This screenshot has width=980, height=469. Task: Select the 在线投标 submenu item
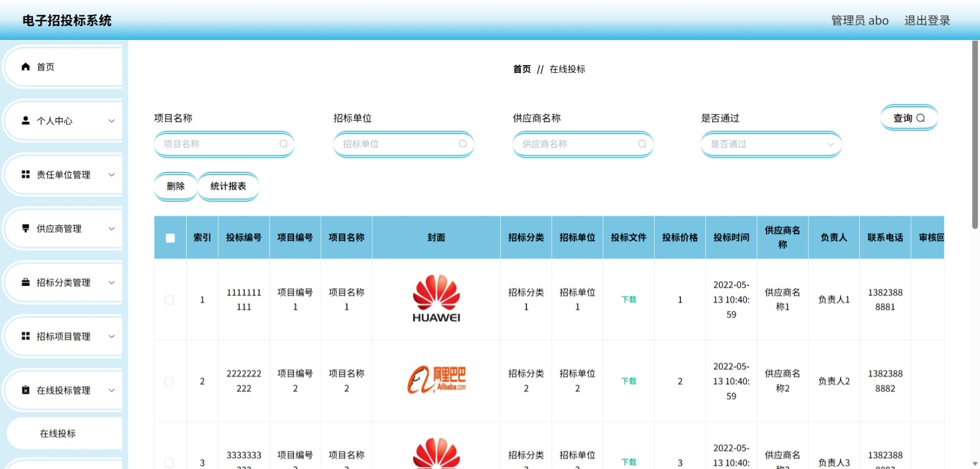(64, 433)
